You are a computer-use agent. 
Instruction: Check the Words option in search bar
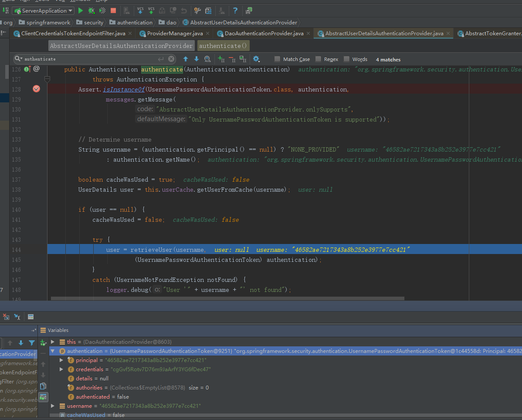(x=347, y=59)
